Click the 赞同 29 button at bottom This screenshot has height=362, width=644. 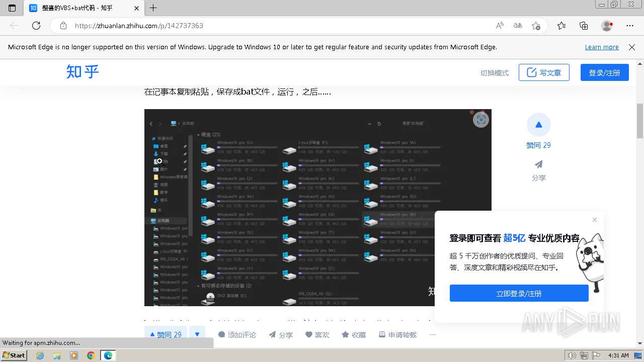click(166, 334)
